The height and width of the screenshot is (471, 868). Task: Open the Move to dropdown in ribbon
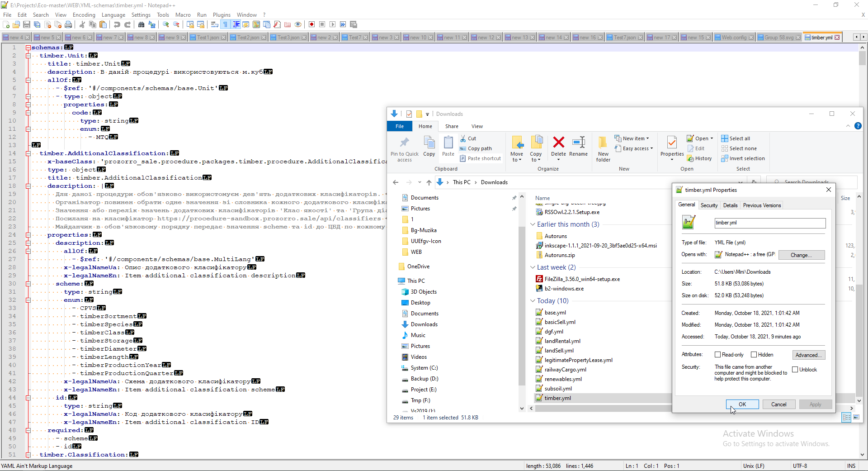517,149
